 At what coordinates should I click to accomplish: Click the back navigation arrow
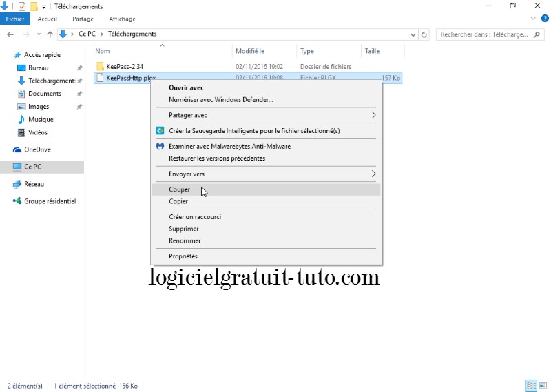10,34
